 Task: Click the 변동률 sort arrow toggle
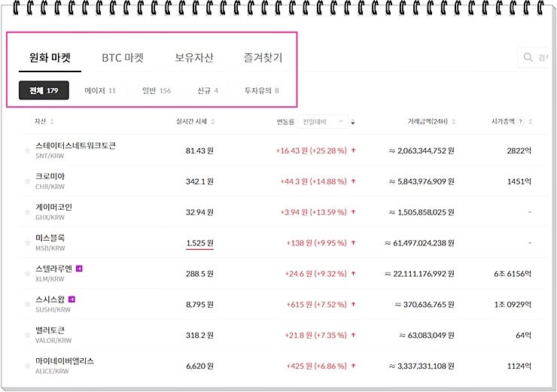point(353,122)
